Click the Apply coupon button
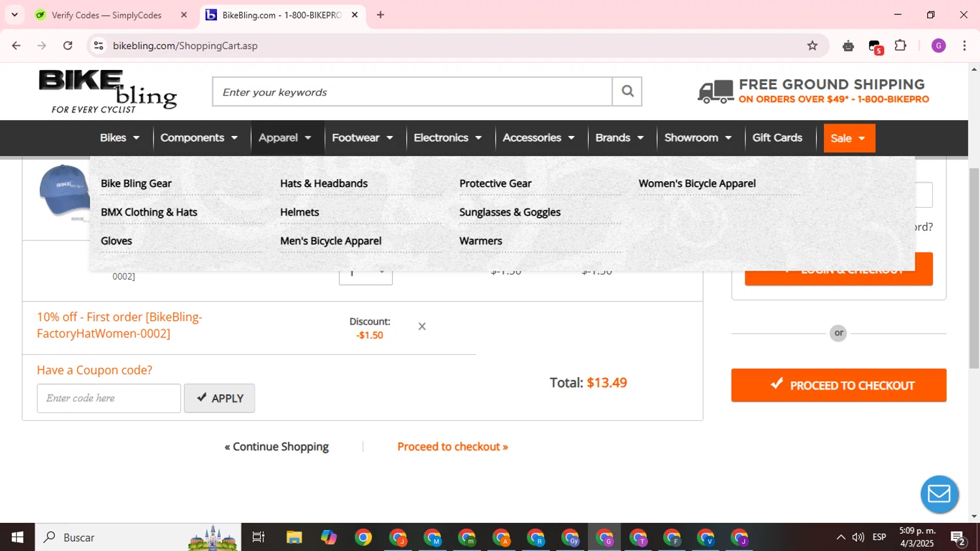 coord(220,398)
